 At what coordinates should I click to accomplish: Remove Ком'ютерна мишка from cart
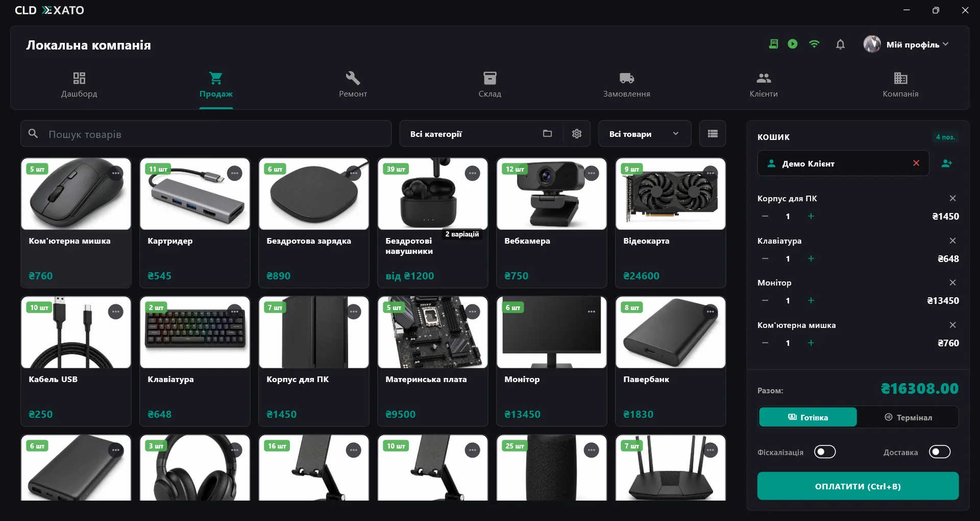click(952, 325)
